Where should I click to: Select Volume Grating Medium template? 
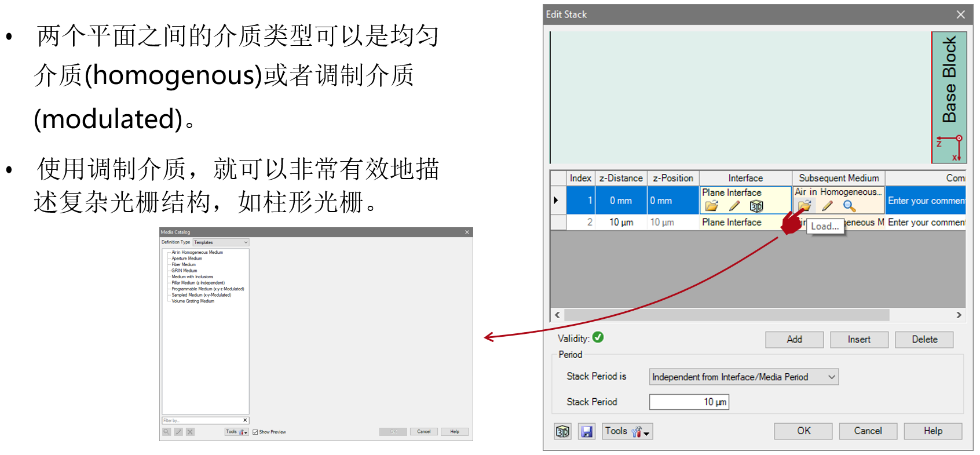tap(193, 301)
